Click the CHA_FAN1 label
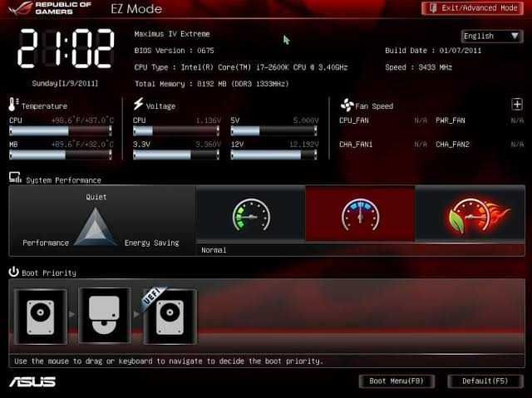 click(356, 145)
